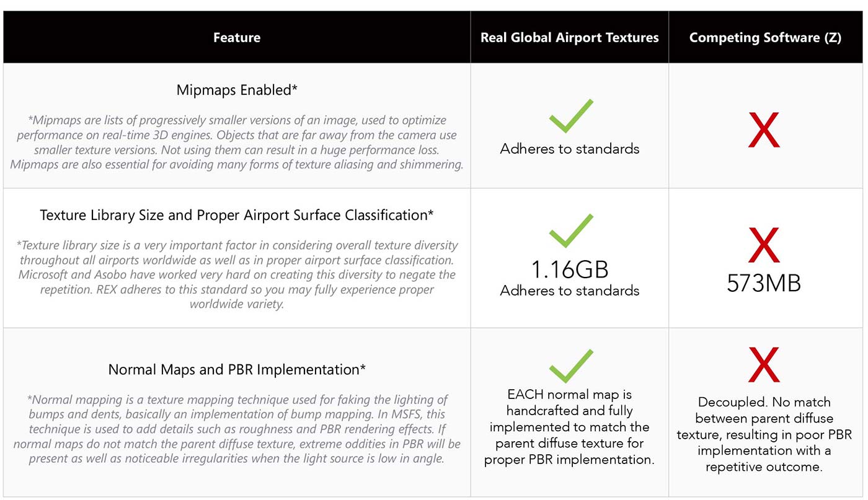Click the red X above 573MB

point(764,245)
